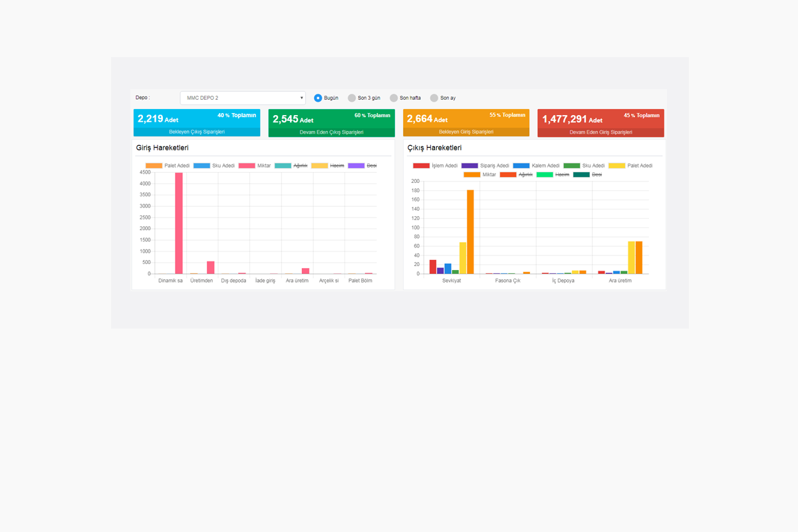Click the yellow Ara üretim bar in Çıkış chart
The height and width of the screenshot is (532, 798).
coord(631,257)
